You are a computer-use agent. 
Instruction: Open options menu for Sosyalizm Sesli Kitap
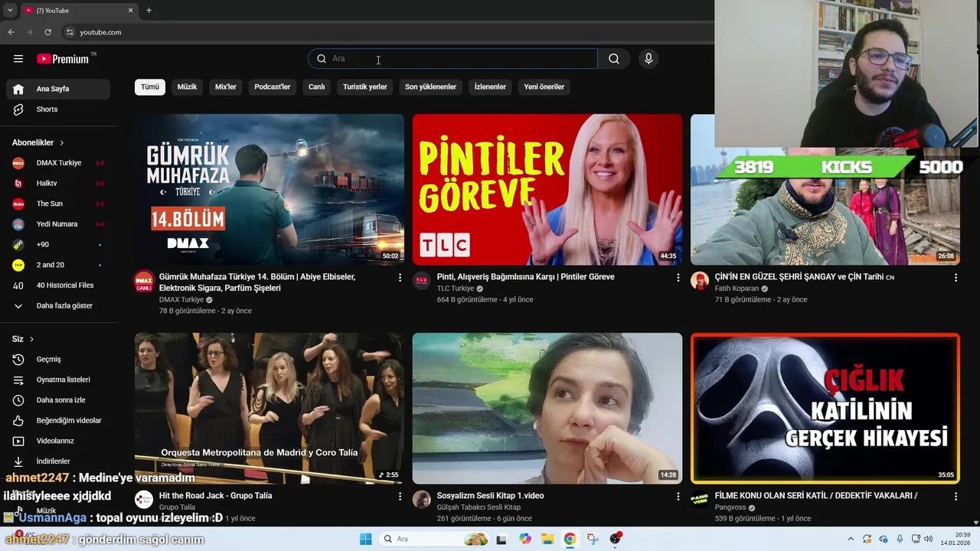tap(678, 497)
